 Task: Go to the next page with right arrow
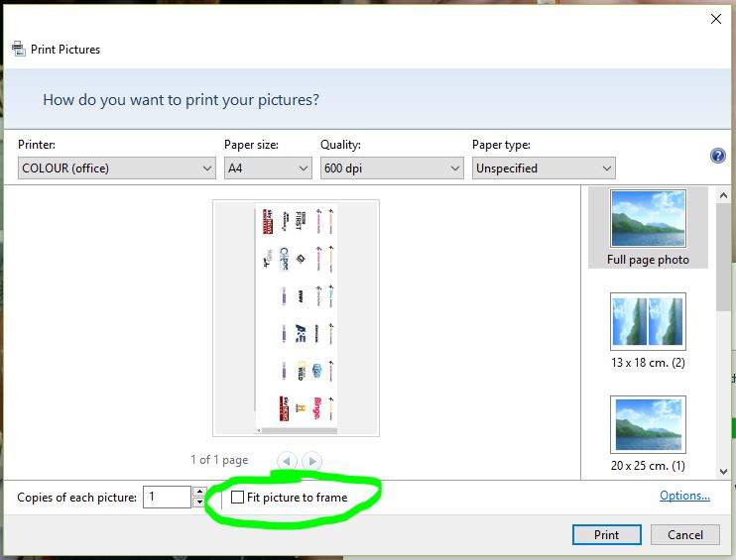click(312, 461)
